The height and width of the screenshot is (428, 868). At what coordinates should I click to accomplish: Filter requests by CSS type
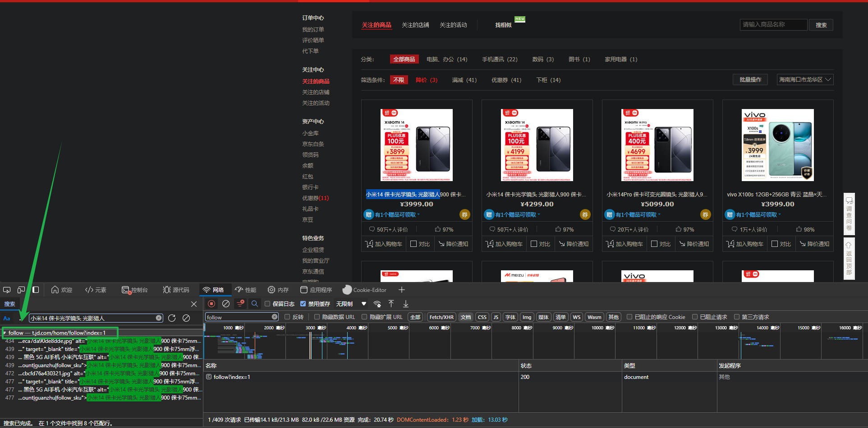coord(482,317)
